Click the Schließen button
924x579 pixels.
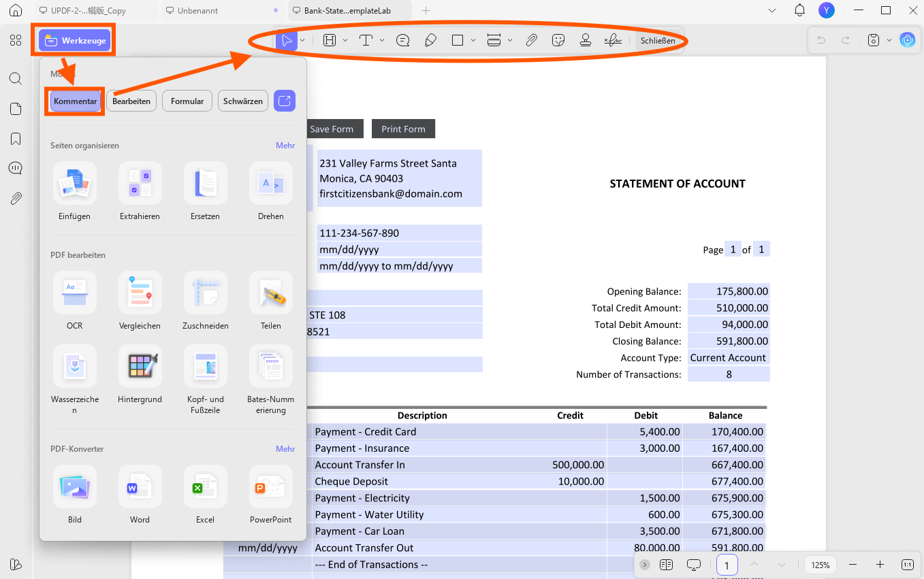[x=658, y=40]
